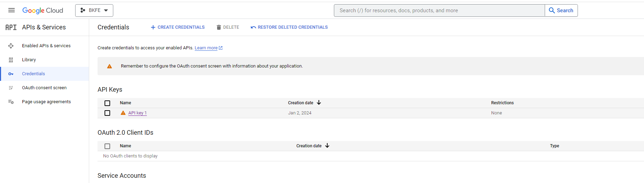Open the BKFE project selector dropdown
Screen dimensions: 644x183
tap(94, 10)
